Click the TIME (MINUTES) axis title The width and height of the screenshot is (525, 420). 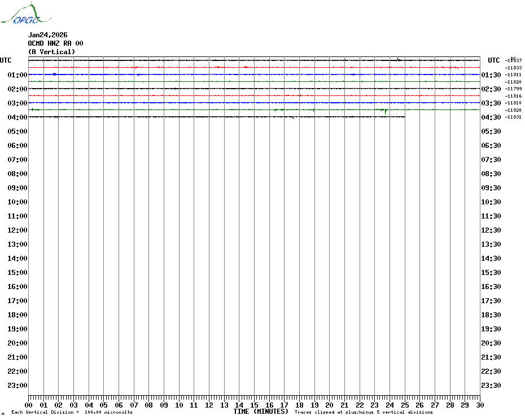click(x=261, y=412)
